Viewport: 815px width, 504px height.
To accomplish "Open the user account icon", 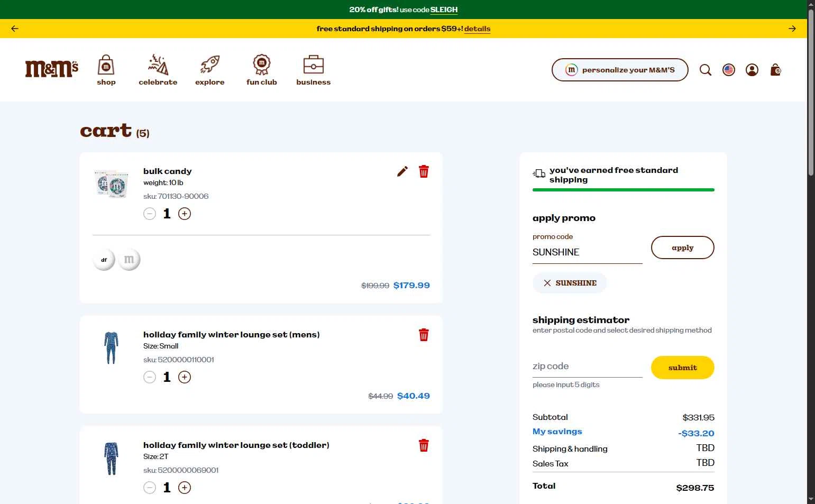I will pos(752,70).
